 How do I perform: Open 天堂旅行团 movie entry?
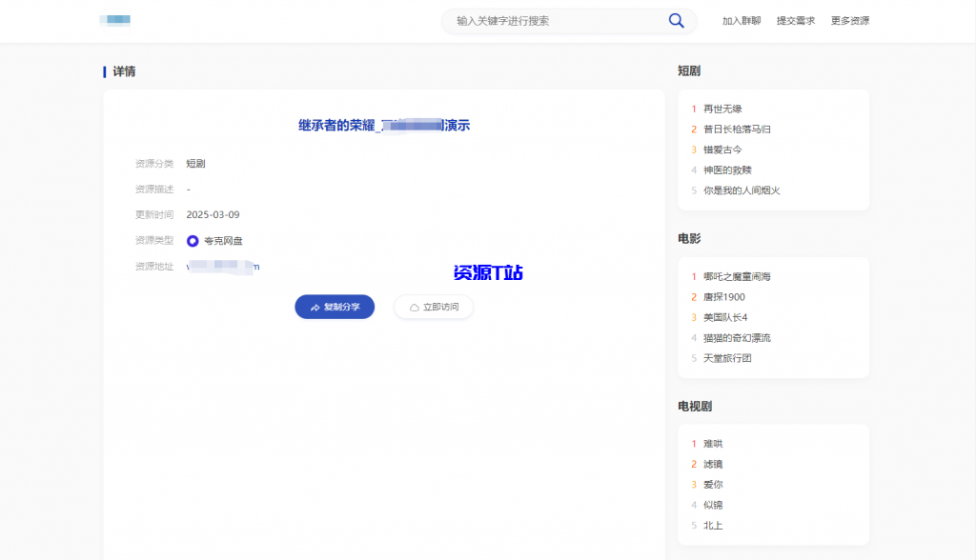click(725, 358)
